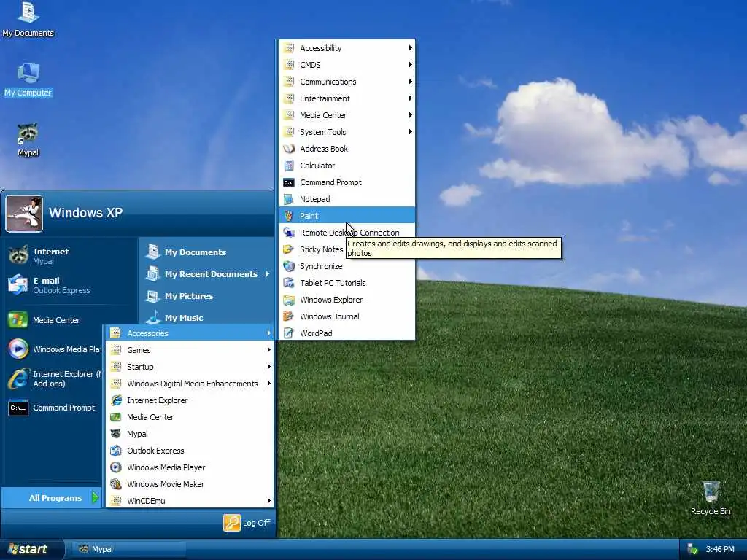Click the pinned E-mail Outlook Express icon
747x560 pixels.
(x=18, y=284)
